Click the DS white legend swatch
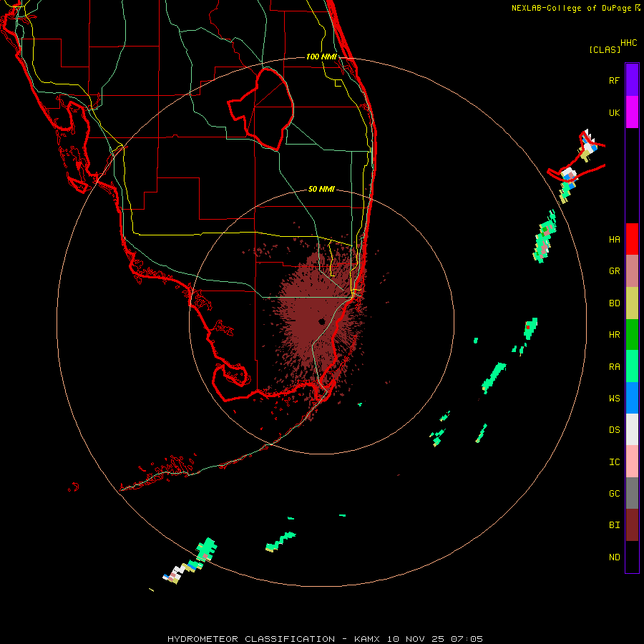 click(632, 429)
